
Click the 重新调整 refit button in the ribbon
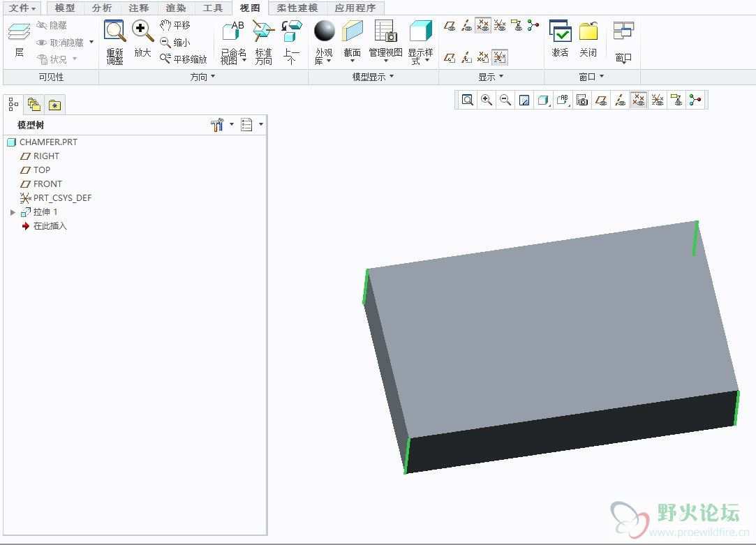(x=114, y=43)
